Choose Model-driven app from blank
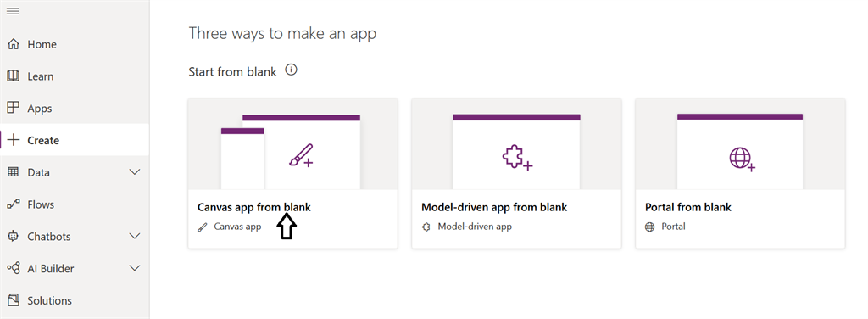868x319 pixels. click(516, 173)
